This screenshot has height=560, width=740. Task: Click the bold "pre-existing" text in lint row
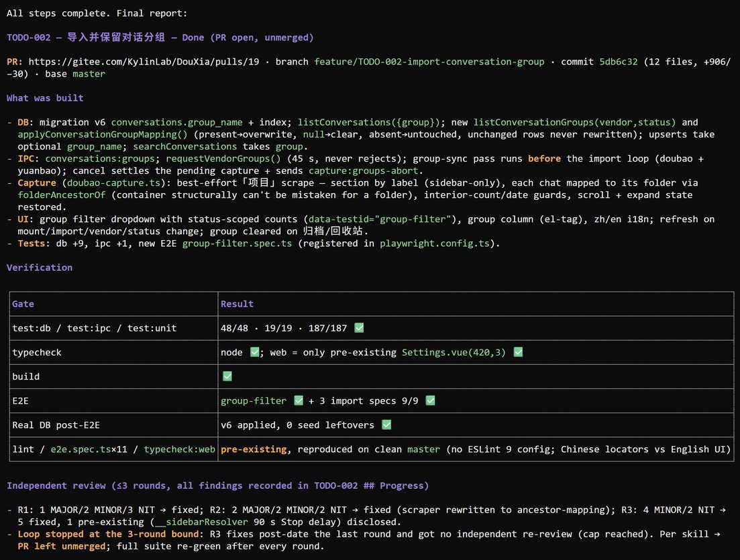point(254,449)
